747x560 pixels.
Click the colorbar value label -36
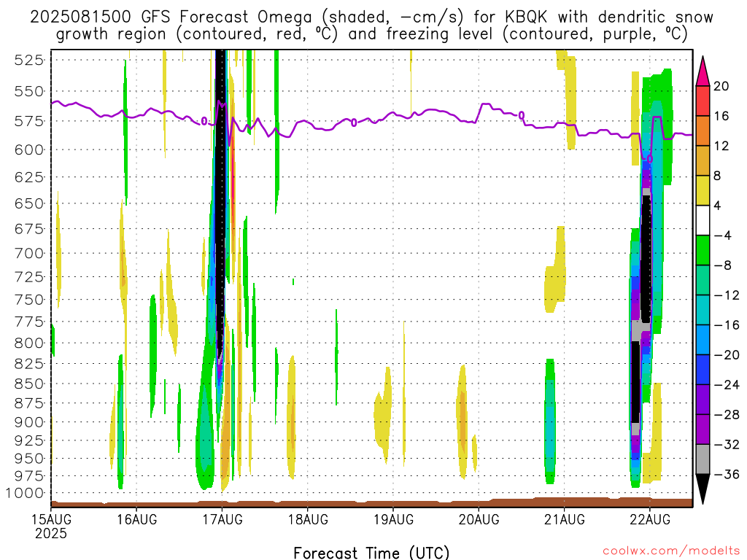tap(727, 474)
